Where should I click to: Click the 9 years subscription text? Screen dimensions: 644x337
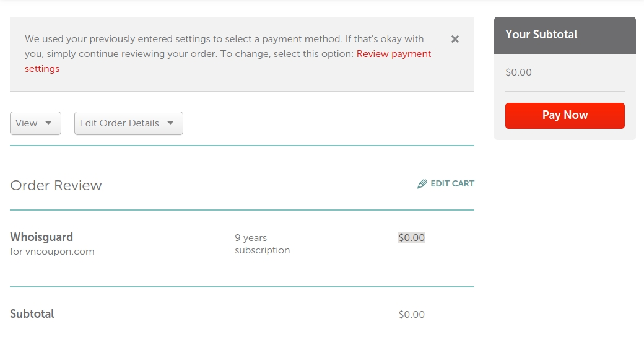point(263,244)
